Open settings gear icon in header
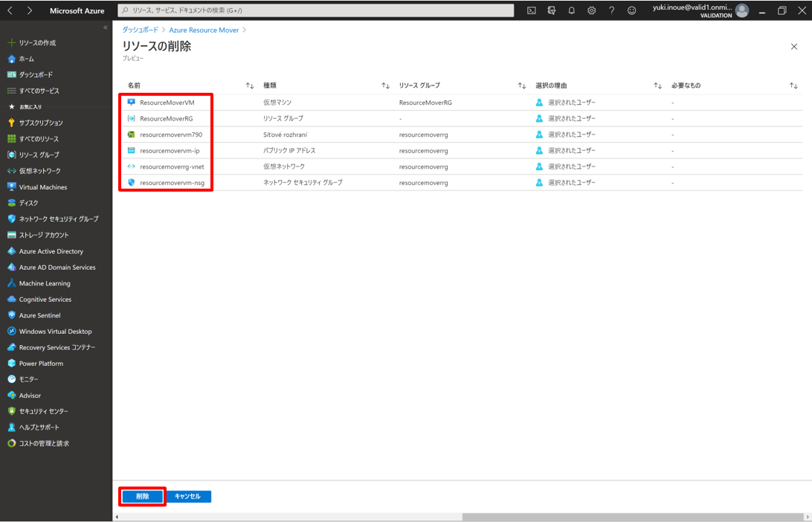 point(591,10)
